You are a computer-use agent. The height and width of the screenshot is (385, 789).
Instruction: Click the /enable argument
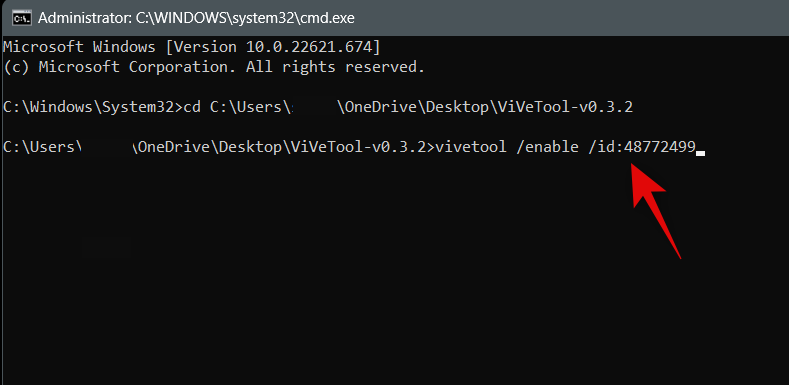point(547,147)
